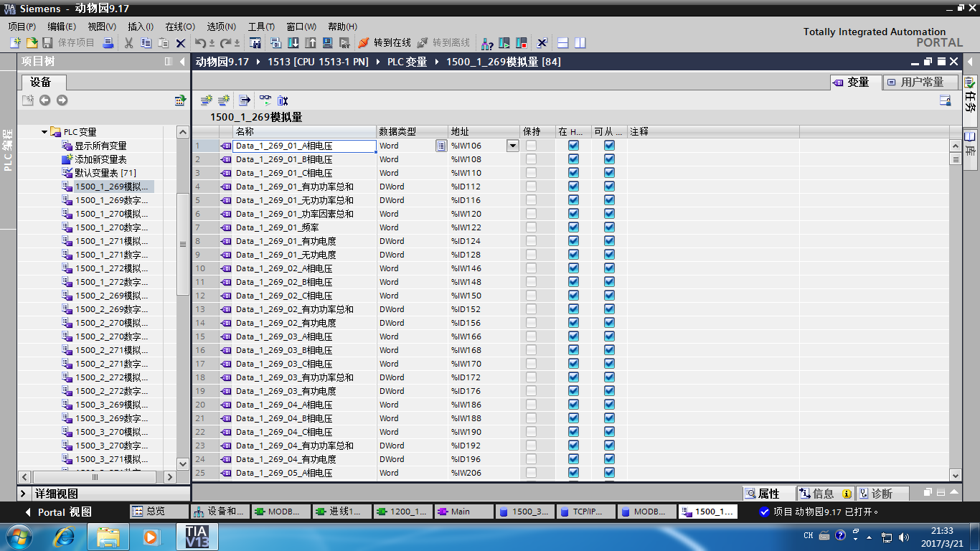Viewport: 980px width, 551px height.
Task: Click the Accessible devices icon
Action: click(x=487, y=43)
